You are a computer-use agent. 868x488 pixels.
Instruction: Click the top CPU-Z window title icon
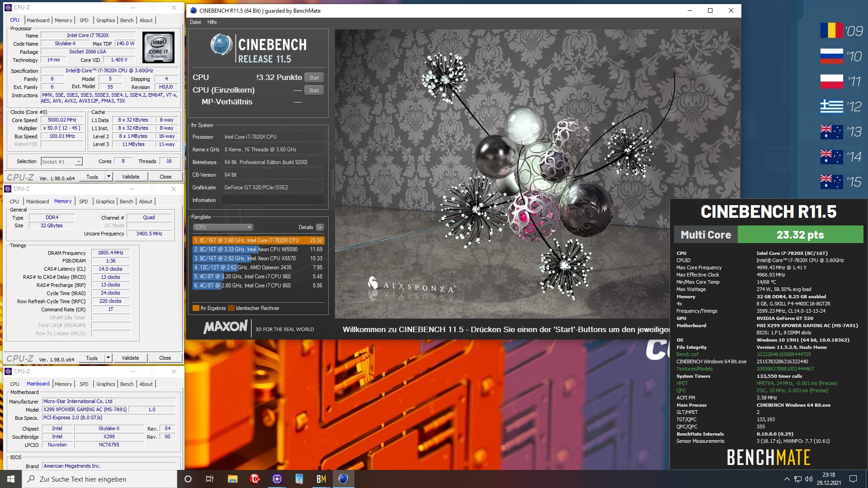pos(8,8)
